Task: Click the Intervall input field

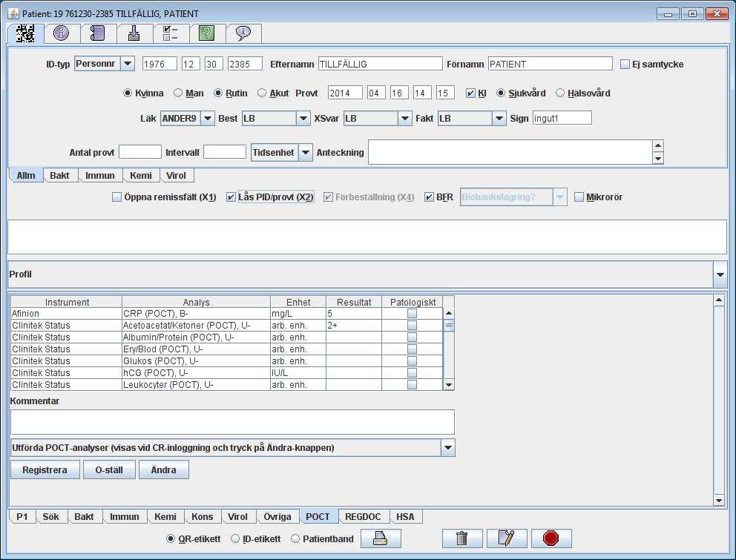Action: click(224, 152)
